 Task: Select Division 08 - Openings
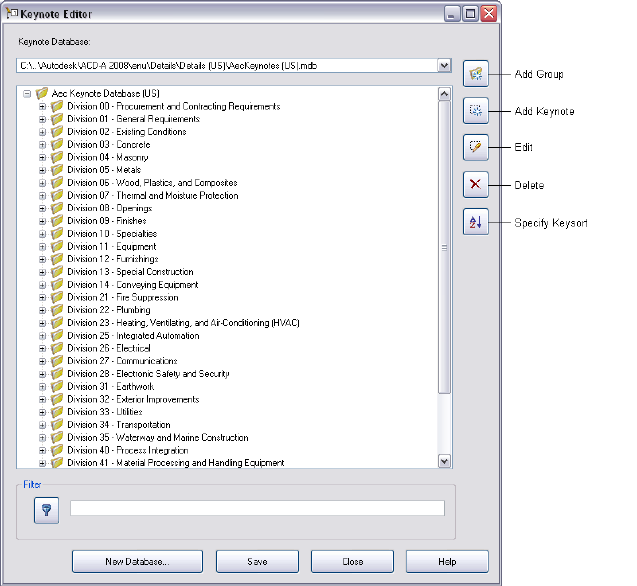click(110, 208)
